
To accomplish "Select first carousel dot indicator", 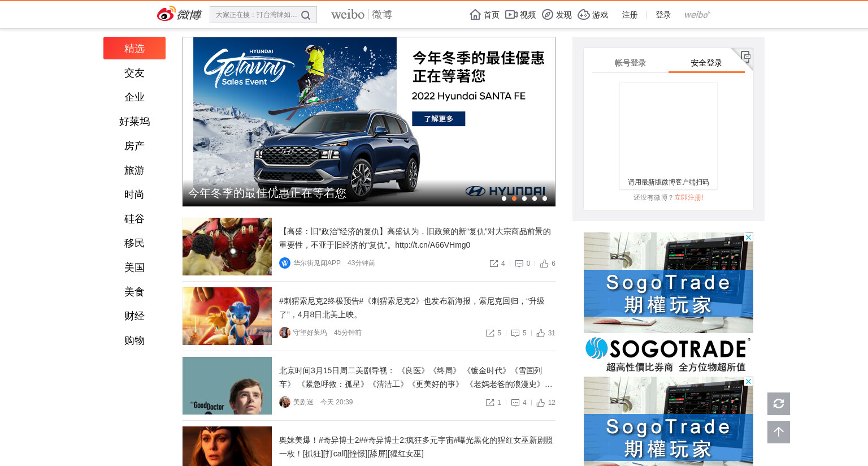I will (x=504, y=199).
